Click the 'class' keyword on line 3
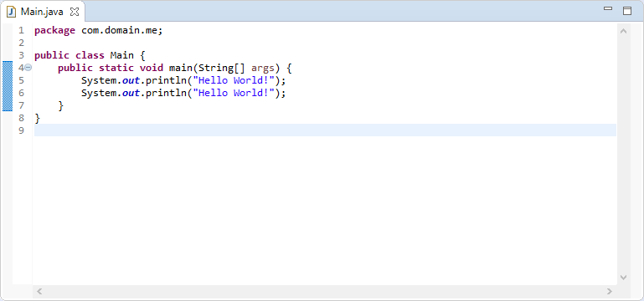 tap(90, 55)
